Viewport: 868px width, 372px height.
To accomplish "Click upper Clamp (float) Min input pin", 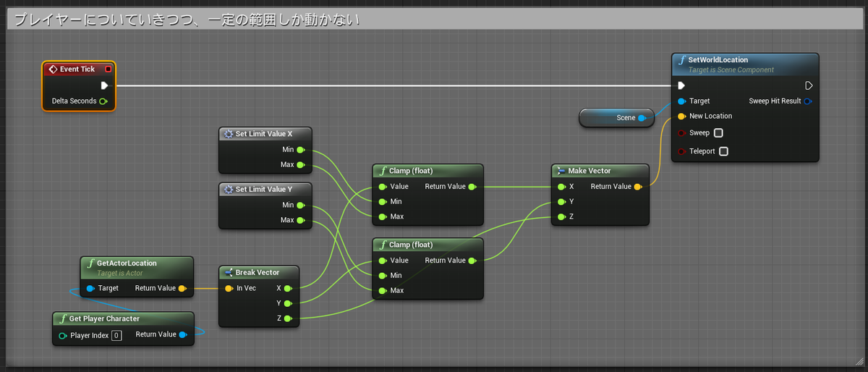I will (382, 201).
